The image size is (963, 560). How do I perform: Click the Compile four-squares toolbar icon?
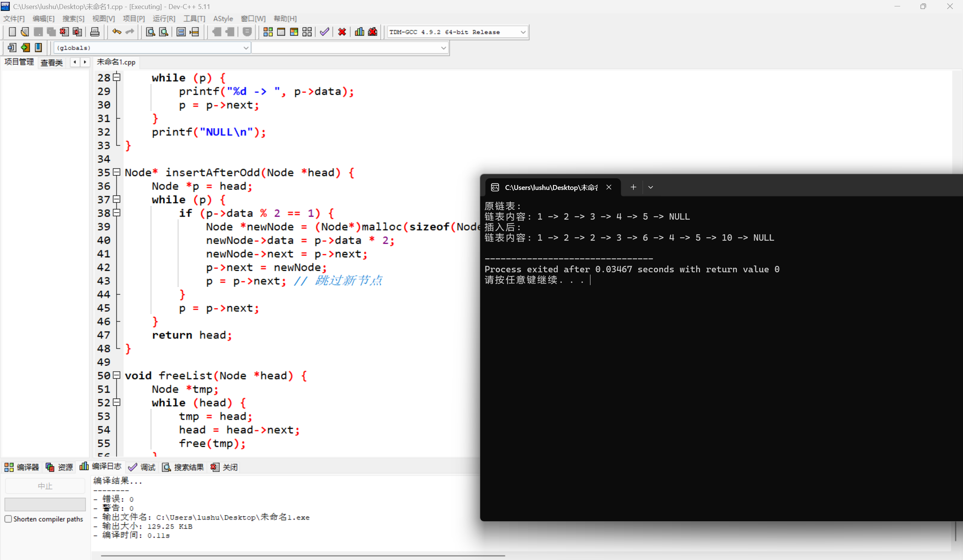[268, 32]
